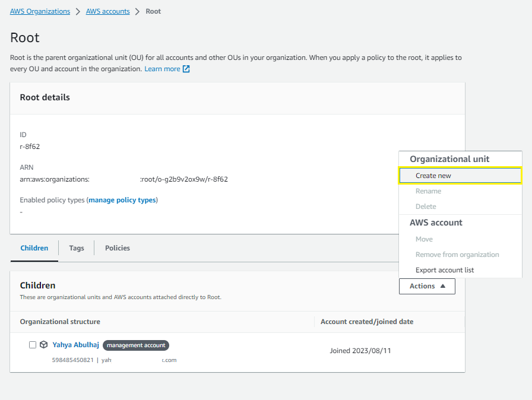Screen dimensions: 532x400
Task: Open the Learn more link
Action: (x=162, y=69)
